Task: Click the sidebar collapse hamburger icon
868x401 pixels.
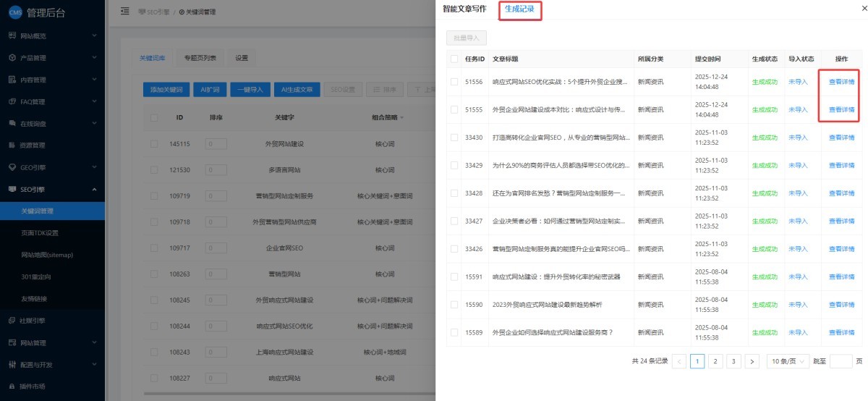Action: click(x=125, y=12)
